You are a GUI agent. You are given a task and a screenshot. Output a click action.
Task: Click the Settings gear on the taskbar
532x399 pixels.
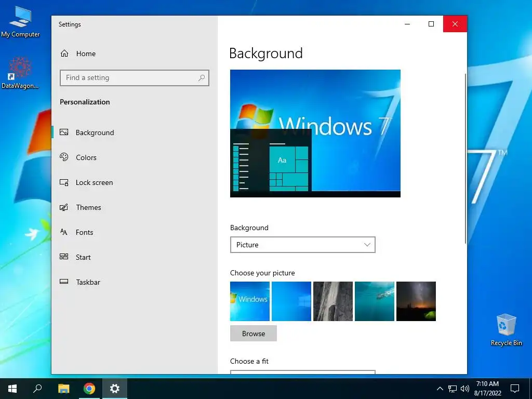click(115, 389)
